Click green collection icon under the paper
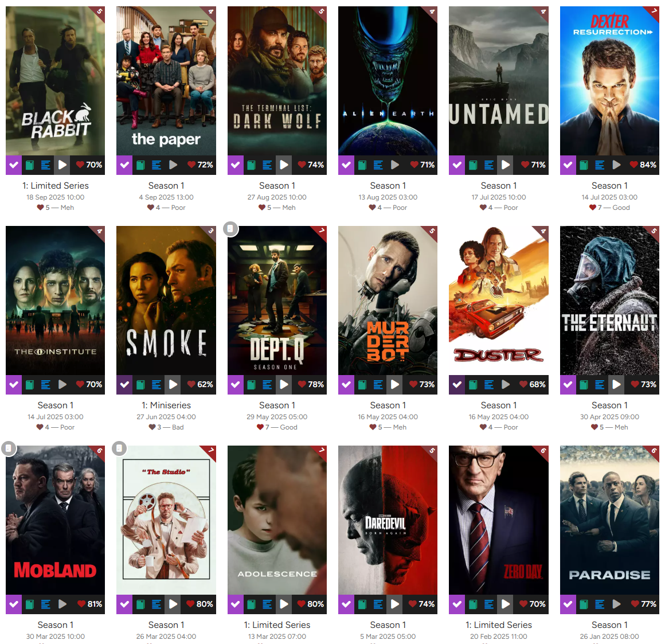661x644 pixels. [140, 165]
